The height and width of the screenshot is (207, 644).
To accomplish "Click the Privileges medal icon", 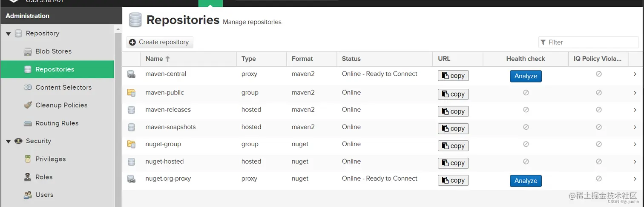I will [x=28, y=159].
